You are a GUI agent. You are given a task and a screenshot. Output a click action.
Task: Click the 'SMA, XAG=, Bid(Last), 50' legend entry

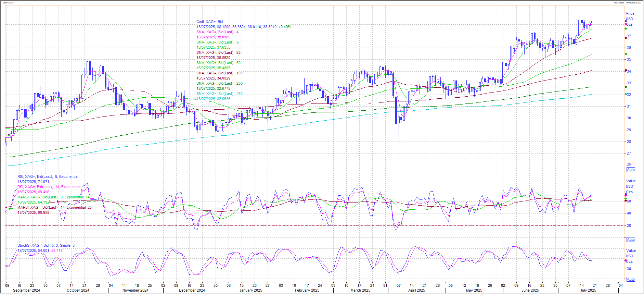click(x=218, y=63)
